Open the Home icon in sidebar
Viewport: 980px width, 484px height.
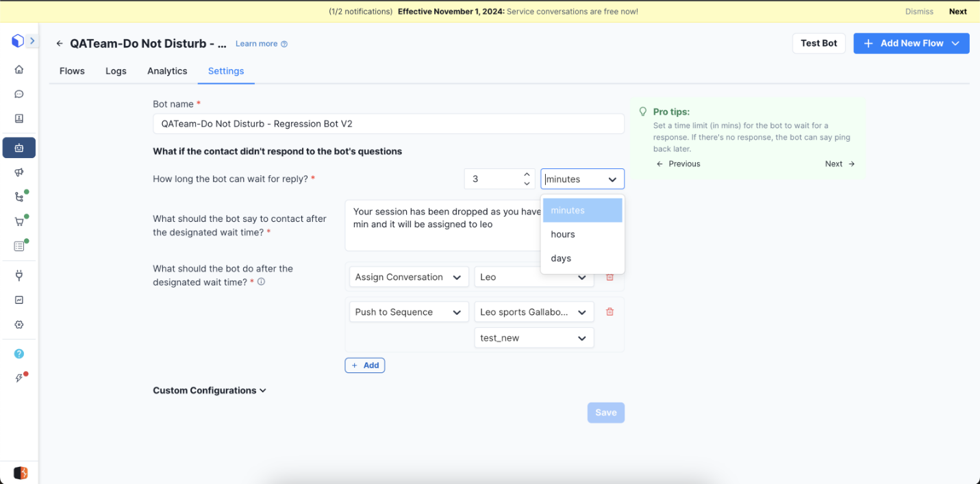click(x=19, y=69)
